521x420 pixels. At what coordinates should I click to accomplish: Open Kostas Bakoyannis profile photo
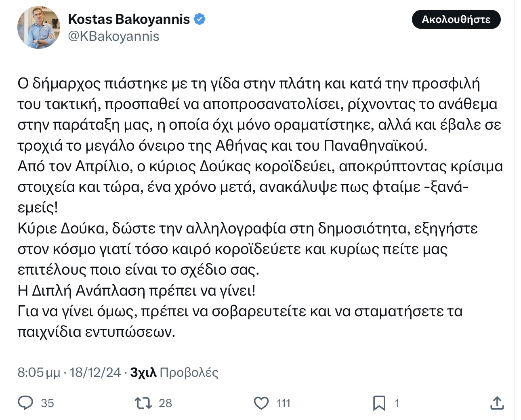pyautogui.click(x=39, y=27)
